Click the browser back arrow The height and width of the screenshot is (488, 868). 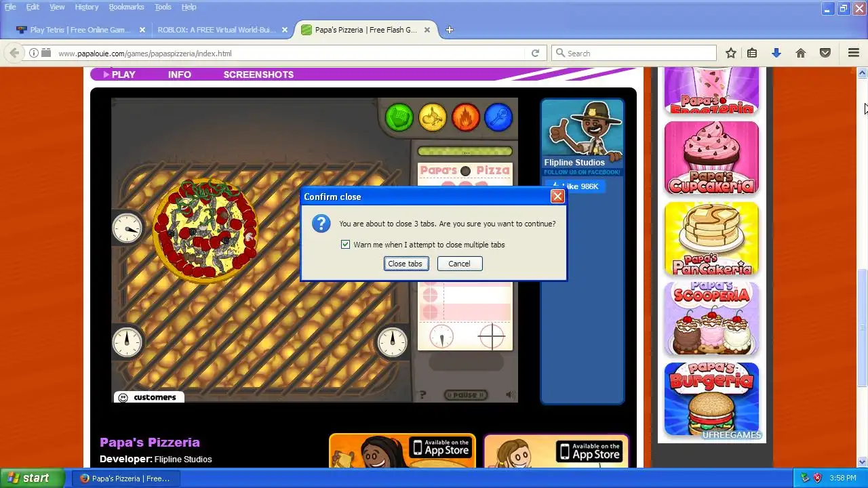coord(14,53)
